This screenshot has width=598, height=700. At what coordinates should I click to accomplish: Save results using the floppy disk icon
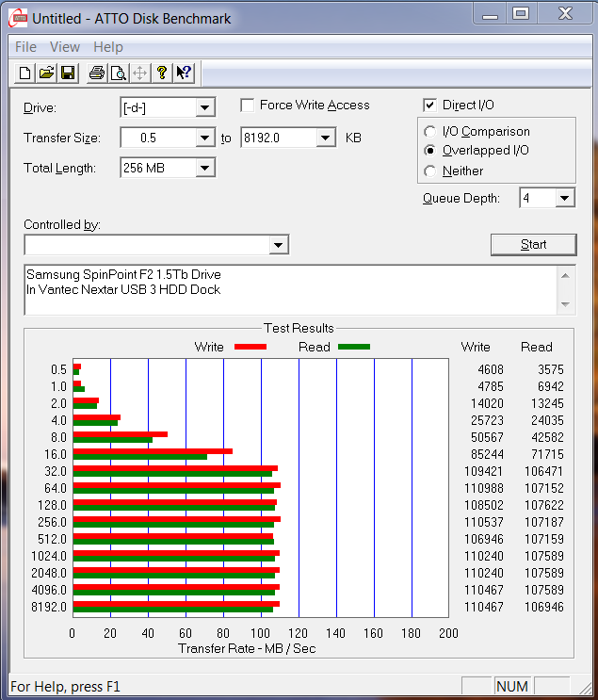pyautogui.click(x=68, y=73)
